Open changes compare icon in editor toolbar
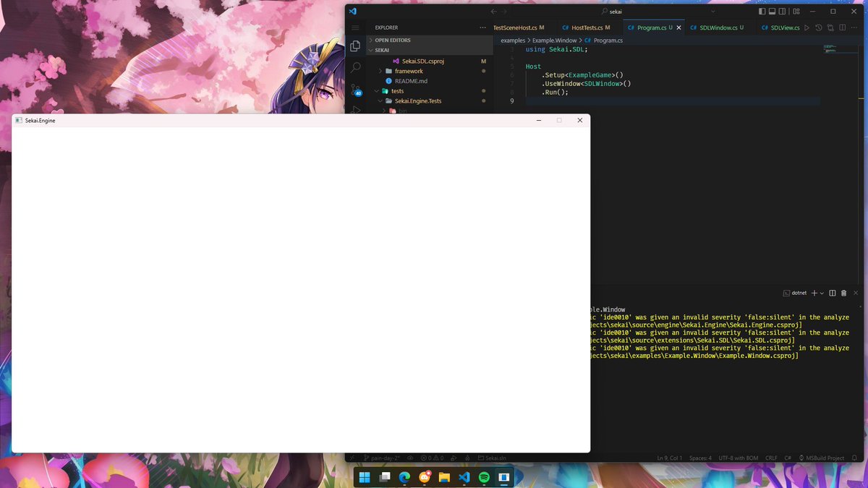Screen dimensions: 868x488 pyautogui.click(x=830, y=27)
